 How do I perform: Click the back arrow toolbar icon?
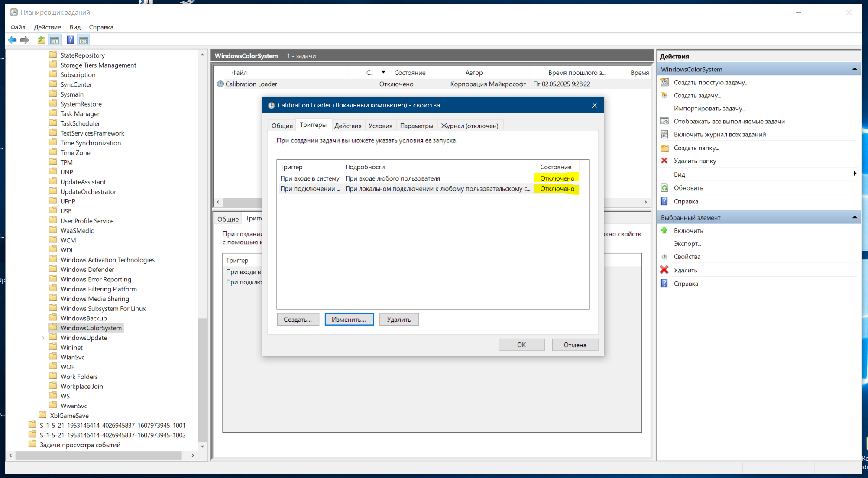pos(12,40)
